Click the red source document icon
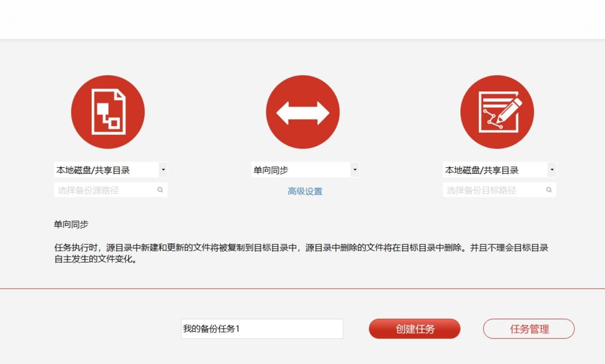This screenshot has width=605, height=364. tap(108, 112)
